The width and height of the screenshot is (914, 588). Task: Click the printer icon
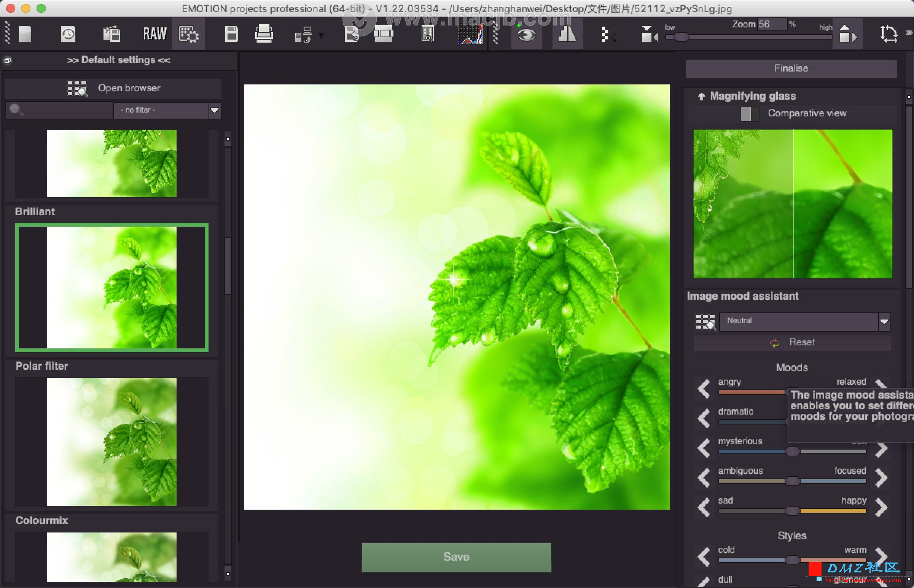pyautogui.click(x=264, y=34)
